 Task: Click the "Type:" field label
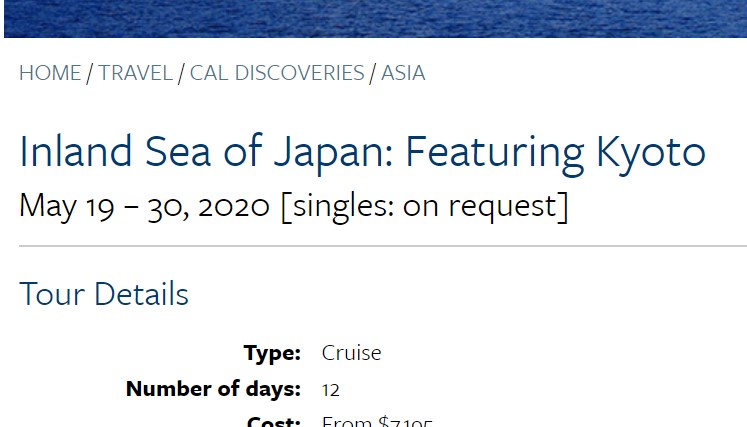tap(272, 353)
